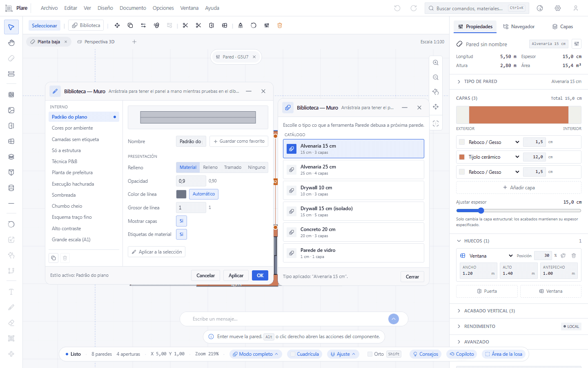Image resolution: width=588 pixels, height=368 pixels.
Task: Open settings gear icon in top bar
Action: pos(558,8)
